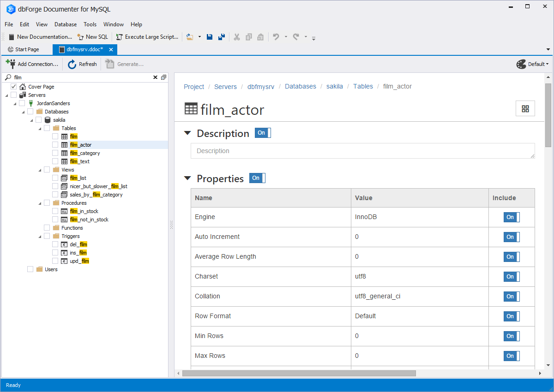This screenshot has width=554, height=392.
Task: Collapse the Servers tree node
Action: click(x=6, y=95)
